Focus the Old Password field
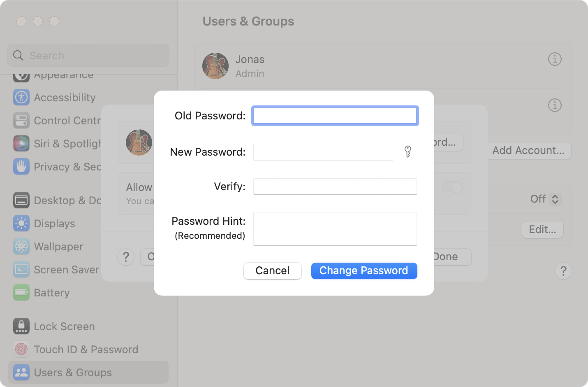The image size is (588, 387). pyautogui.click(x=335, y=116)
